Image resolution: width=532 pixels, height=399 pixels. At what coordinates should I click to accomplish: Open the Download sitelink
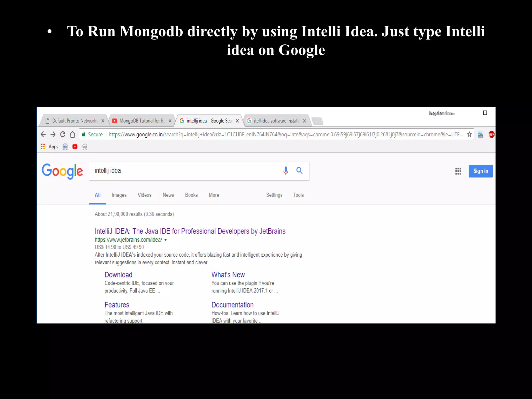click(118, 275)
